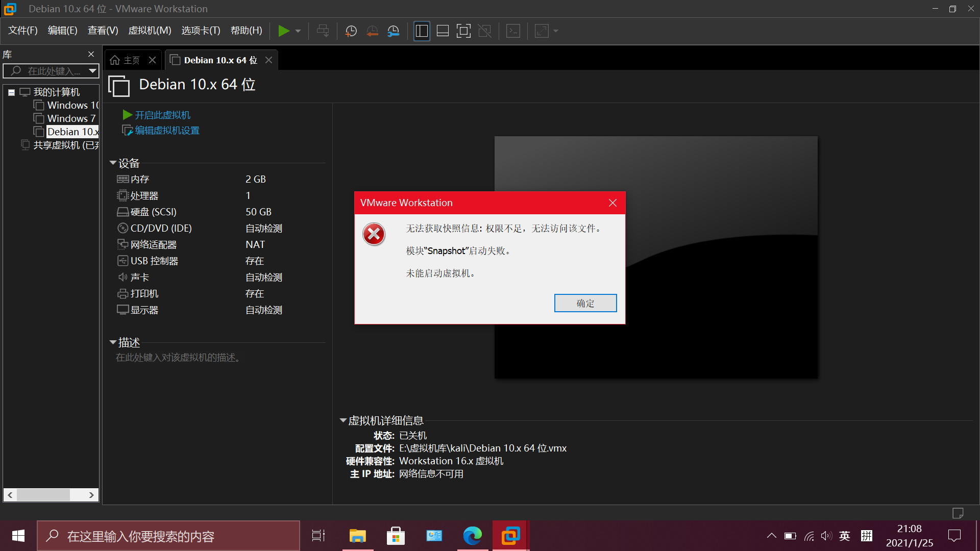Collapse the 描述 section
The width and height of the screenshot is (980, 551).
click(113, 342)
